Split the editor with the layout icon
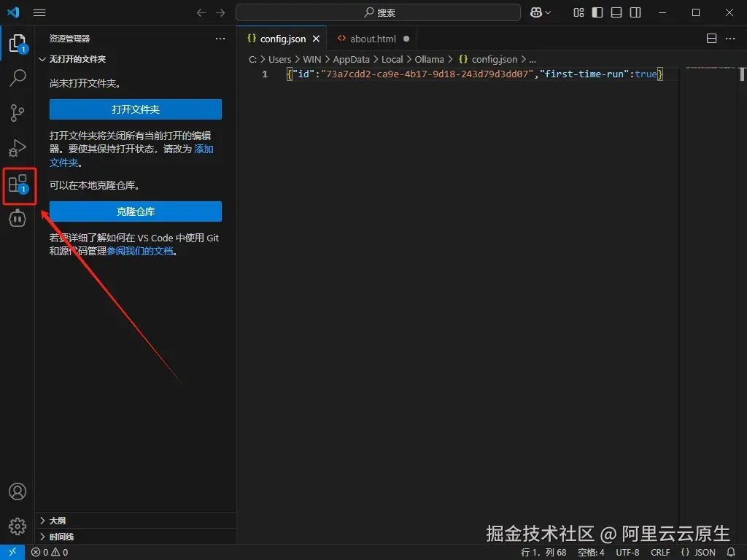Viewport: 747px width, 560px height. 712,39
